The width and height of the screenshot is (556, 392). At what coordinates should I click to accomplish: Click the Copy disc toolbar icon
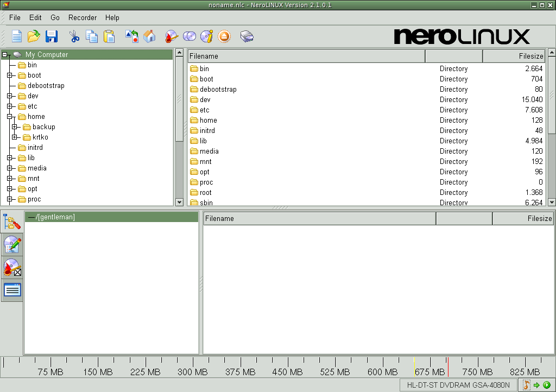189,36
